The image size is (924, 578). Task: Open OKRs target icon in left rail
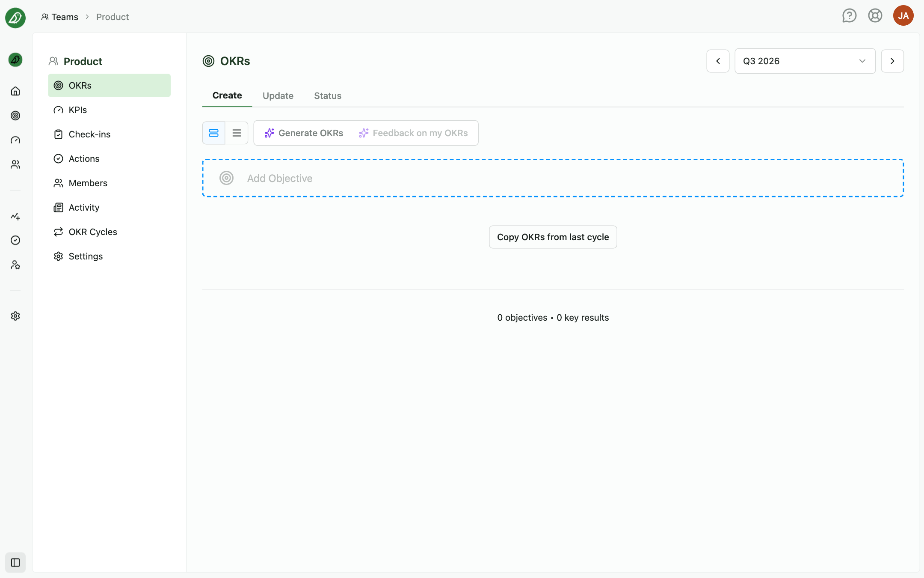click(15, 116)
